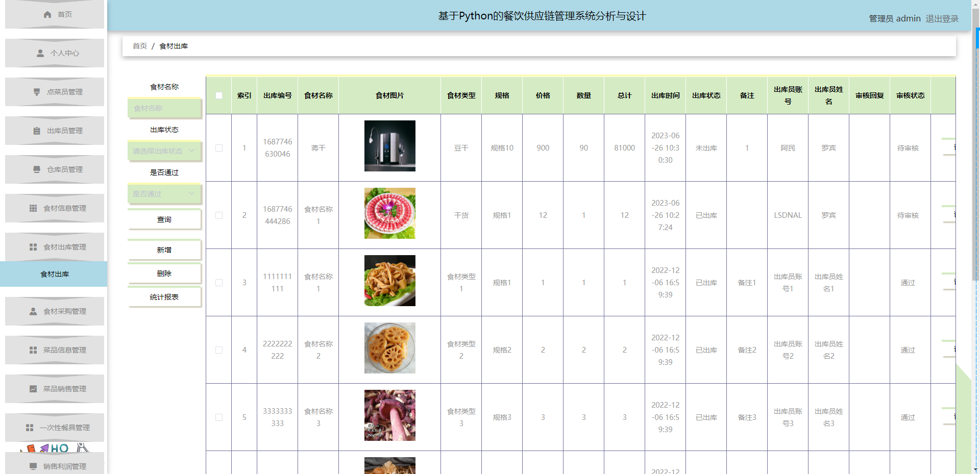Click the 菜品销售管理 chart icon
Viewport: 980px width, 474px height.
[33, 389]
